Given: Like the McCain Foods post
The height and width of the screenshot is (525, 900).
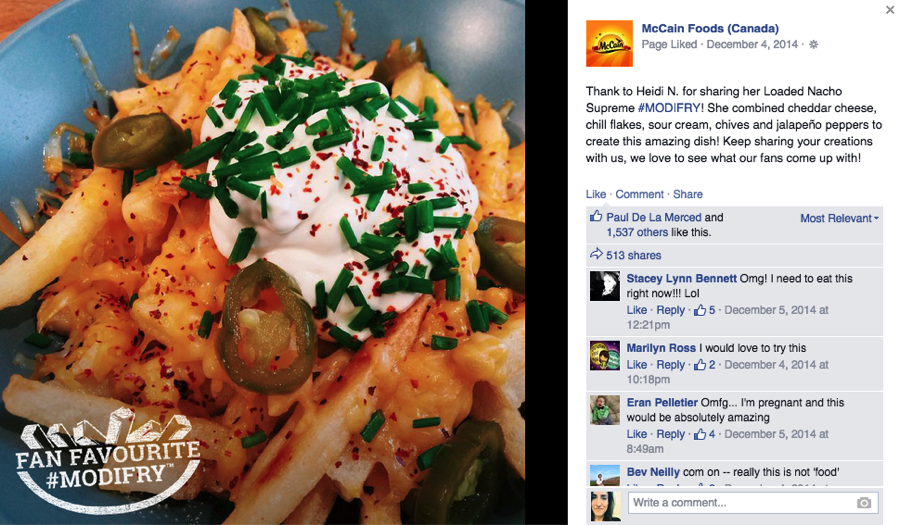Looking at the screenshot, I should [x=596, y=194].
